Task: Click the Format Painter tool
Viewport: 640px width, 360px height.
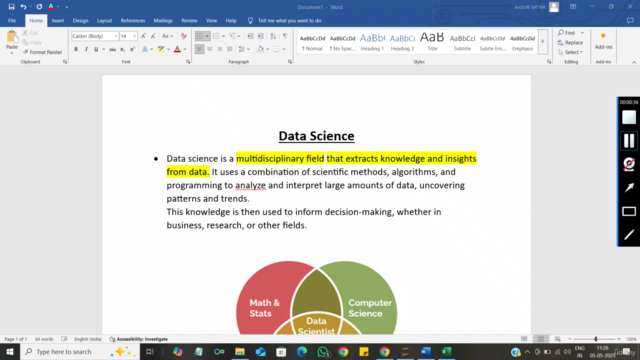Action: (42, 52)
